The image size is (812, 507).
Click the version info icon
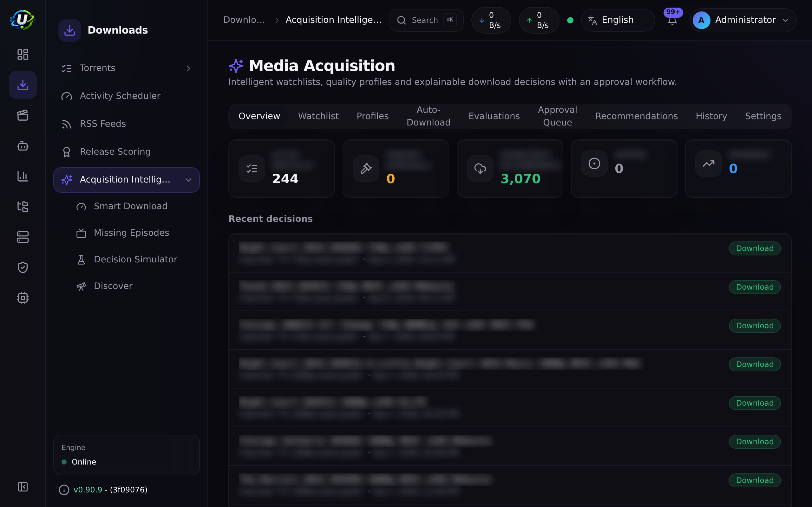[x=64, y=490]
